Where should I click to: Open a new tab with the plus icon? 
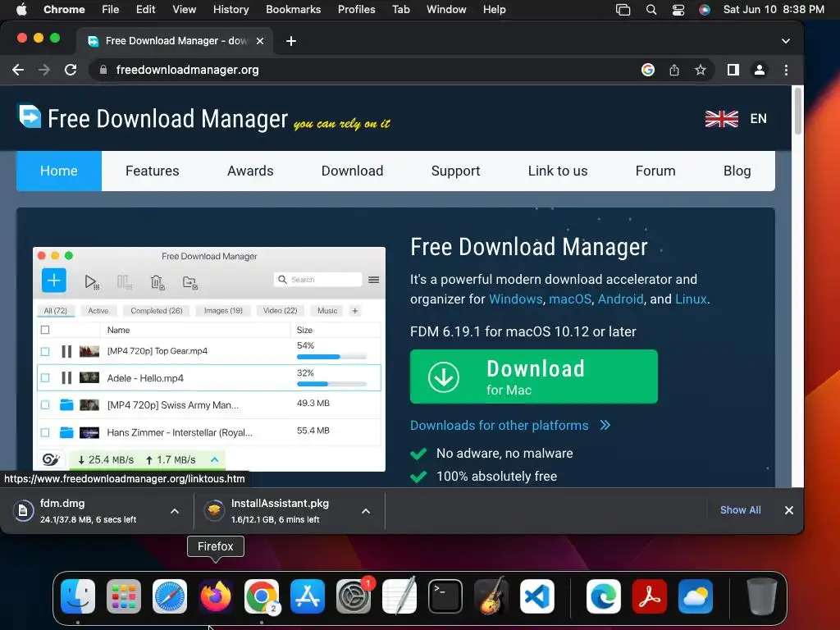[x=291, y=41]
